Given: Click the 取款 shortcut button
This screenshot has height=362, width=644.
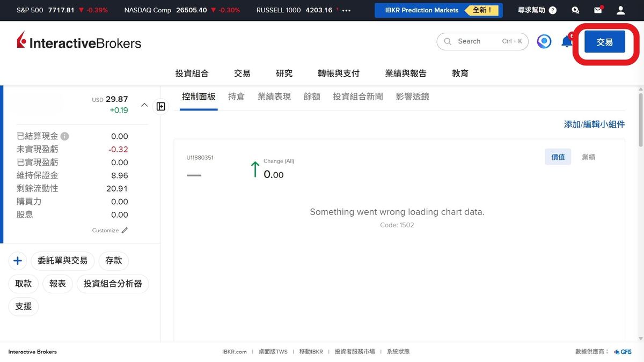Looking at the screenshot, I should 24,284.
